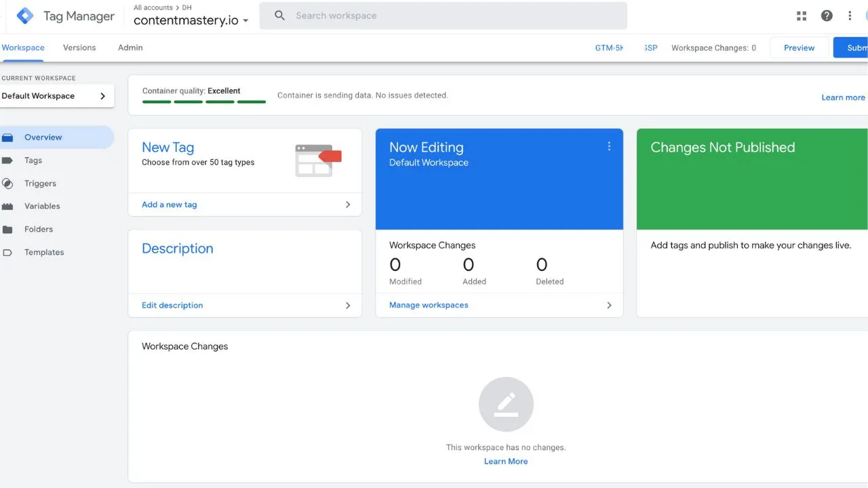Screen dimensions: 868x488
Task: Open the Folders section
Action: 39,229
